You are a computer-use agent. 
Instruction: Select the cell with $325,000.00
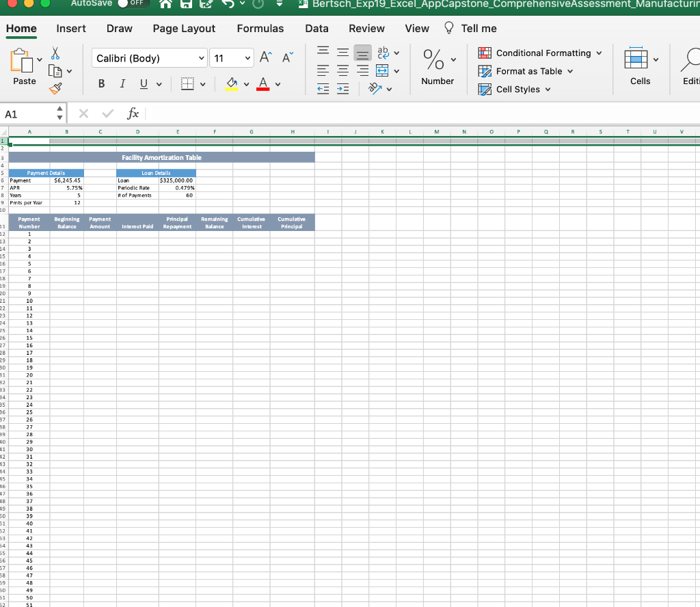point(177,180)
